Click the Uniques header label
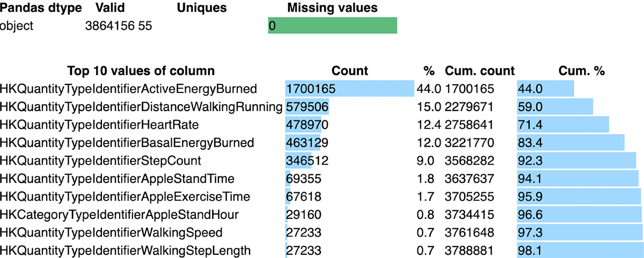Viewport: 644px width, 258px height. (202, 8)
